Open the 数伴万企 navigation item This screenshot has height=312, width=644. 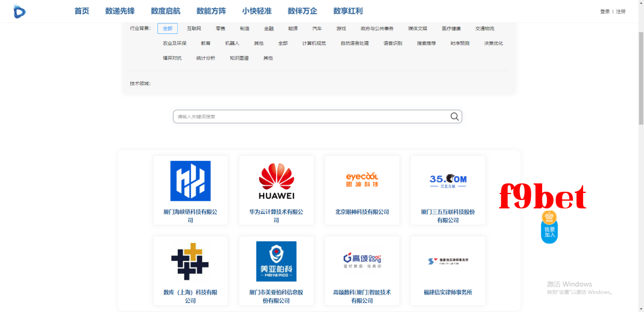click(x=302, y=11)
